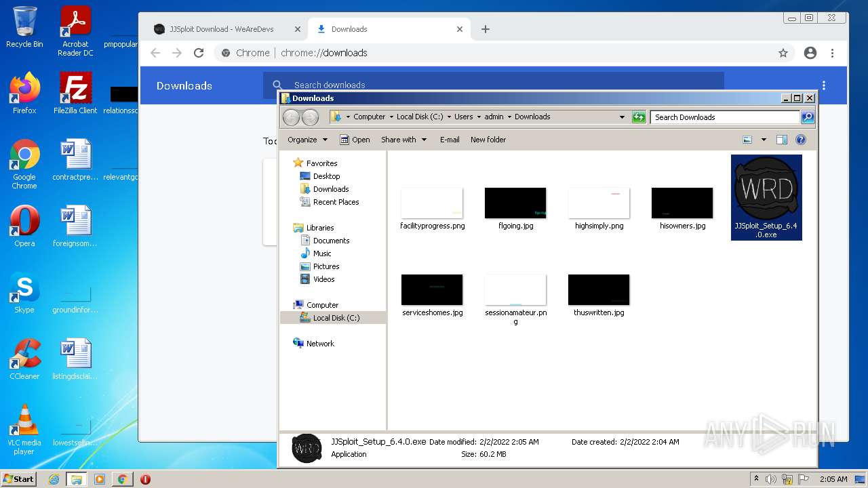
Task: Launch FileZilla Client shortcut
Action: click(75, 94)
